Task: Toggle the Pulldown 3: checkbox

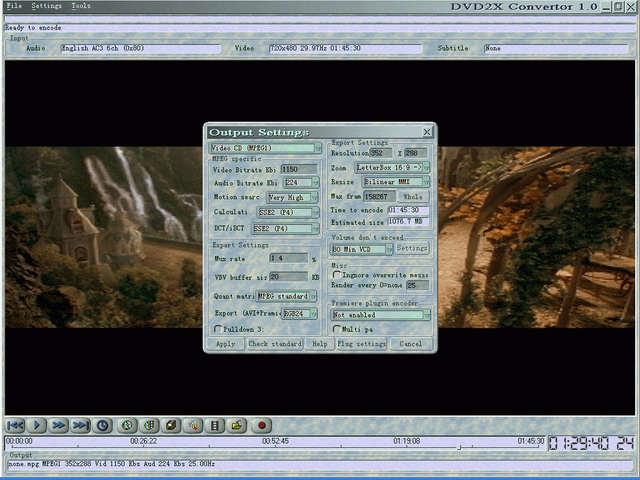Action: coord(218,329)
